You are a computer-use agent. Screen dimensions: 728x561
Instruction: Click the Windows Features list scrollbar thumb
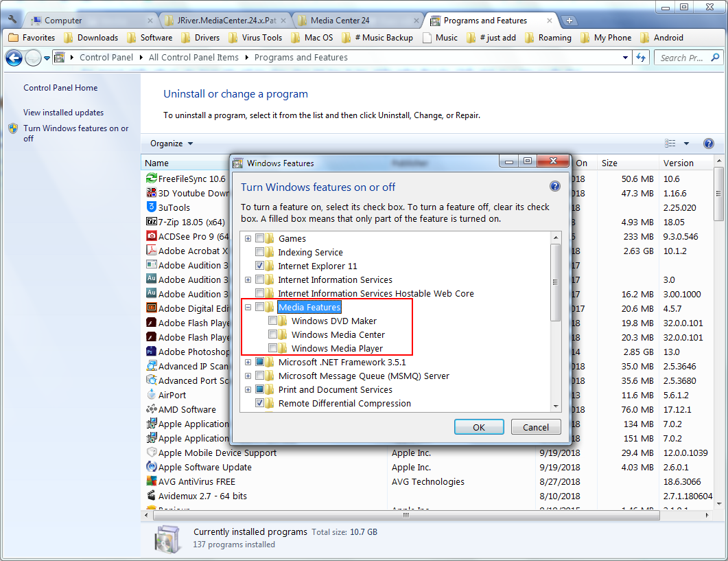tap(555, 282)
